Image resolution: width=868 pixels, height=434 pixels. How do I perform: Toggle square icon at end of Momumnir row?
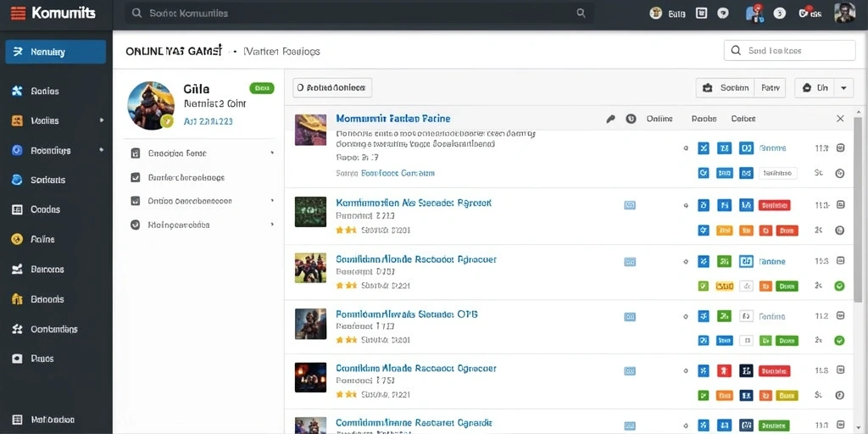[x=840, y=147]
